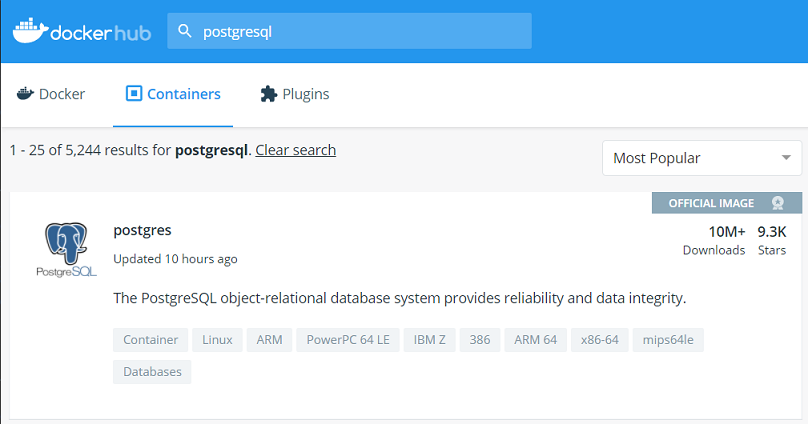This screenshot has width=808, height=424.
Task: Select the Linux tag chip
Action: point(217,340)
